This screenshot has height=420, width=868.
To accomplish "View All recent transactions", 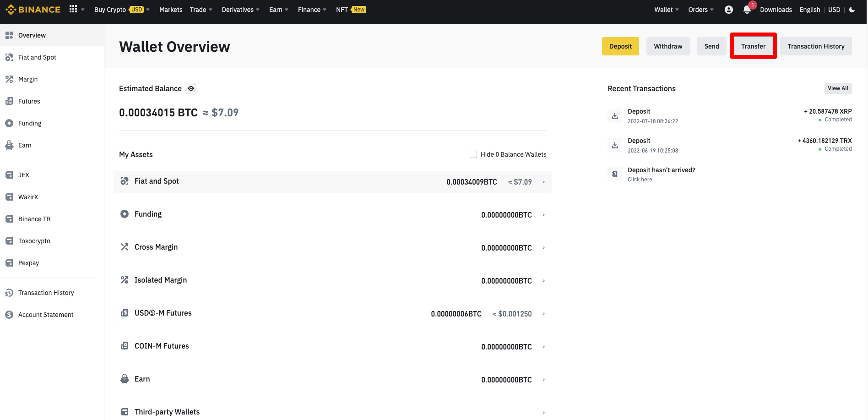I will pyautogui.click(x=838, y=88).
